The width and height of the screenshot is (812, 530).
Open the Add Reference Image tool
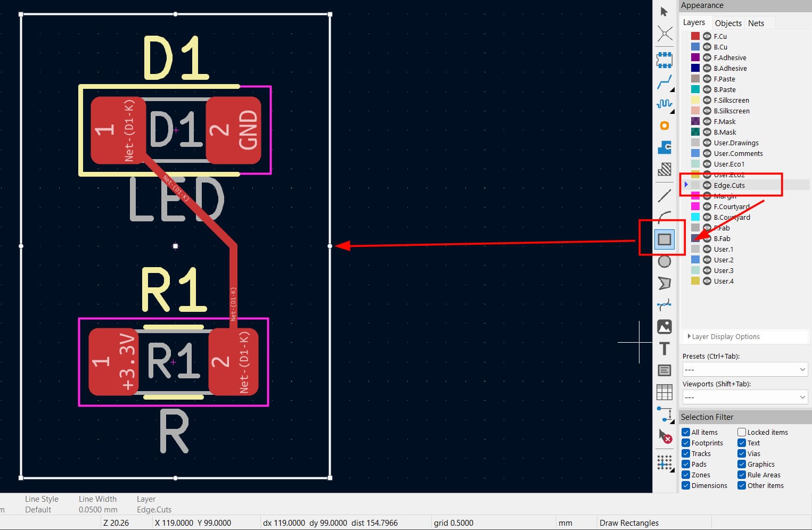pyautogui.click(x=665, y=326)
